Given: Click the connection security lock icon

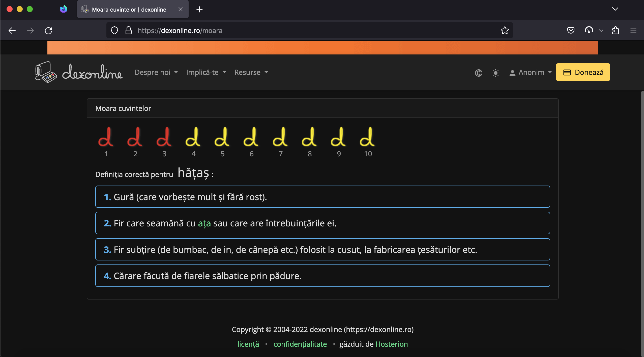Looking at the screenshot, I should (129, 30).
